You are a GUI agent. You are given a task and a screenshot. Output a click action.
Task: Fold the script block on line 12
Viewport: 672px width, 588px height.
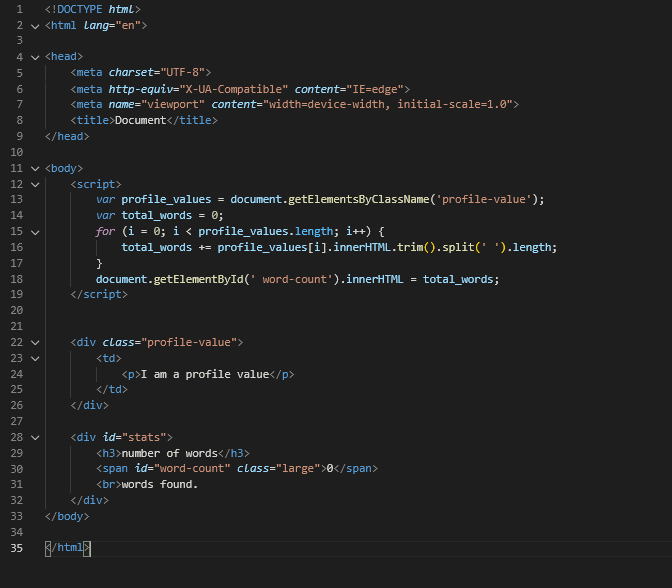(35, 185)
